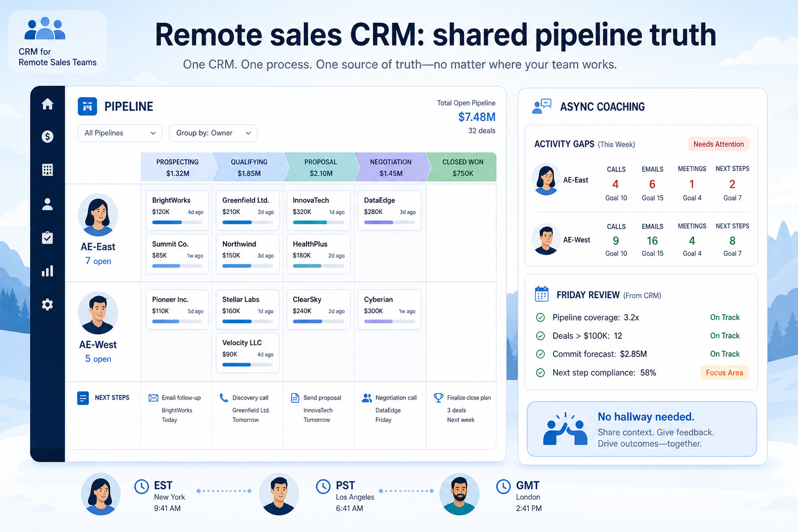The width and height of the screenshot is (798, 532).
Task: Open the Pioneer Inc. deal card
Action: click(x=177, y=310)
